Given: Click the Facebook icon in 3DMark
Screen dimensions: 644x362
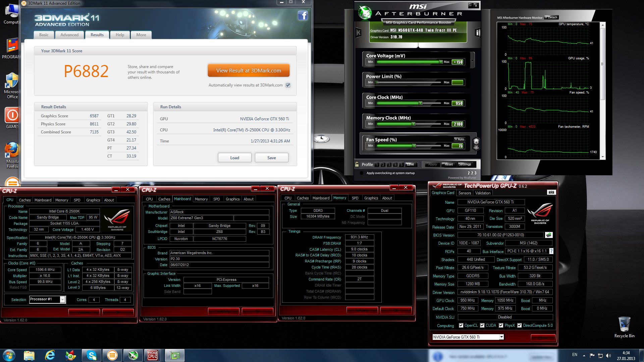Looking at the screenshot, I should pos(303,15).
